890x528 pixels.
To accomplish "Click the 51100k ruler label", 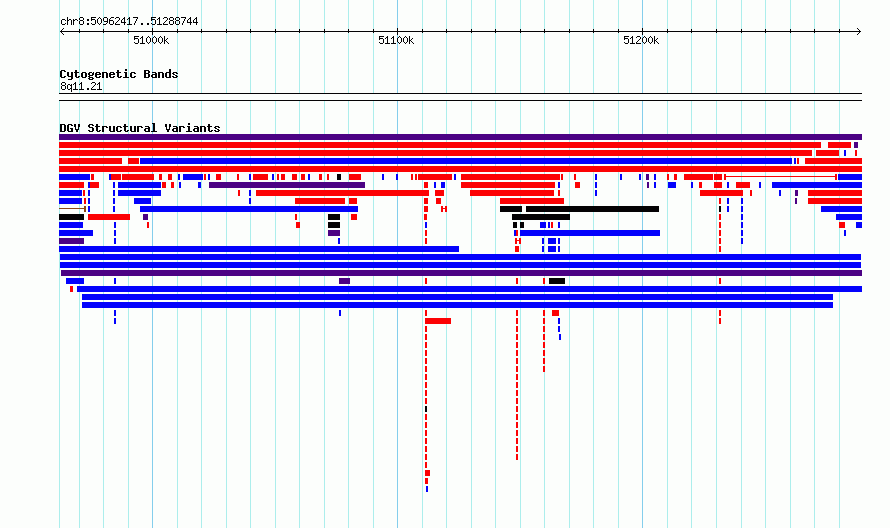I will [396, 40].
